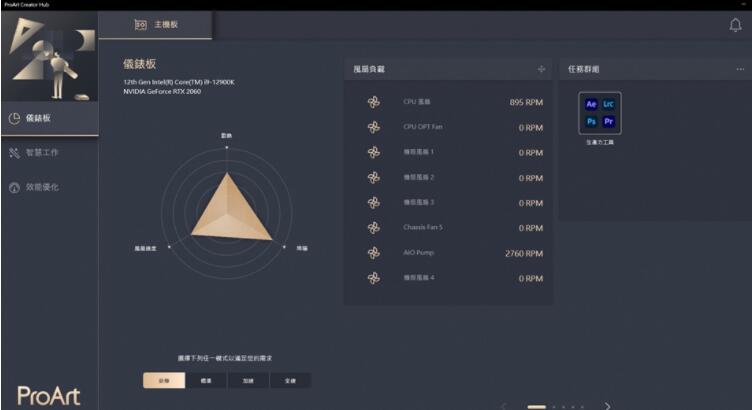752x410 pixels.
Task: Click the Photoshop (Ps) icon
Action: click(591, 122)
